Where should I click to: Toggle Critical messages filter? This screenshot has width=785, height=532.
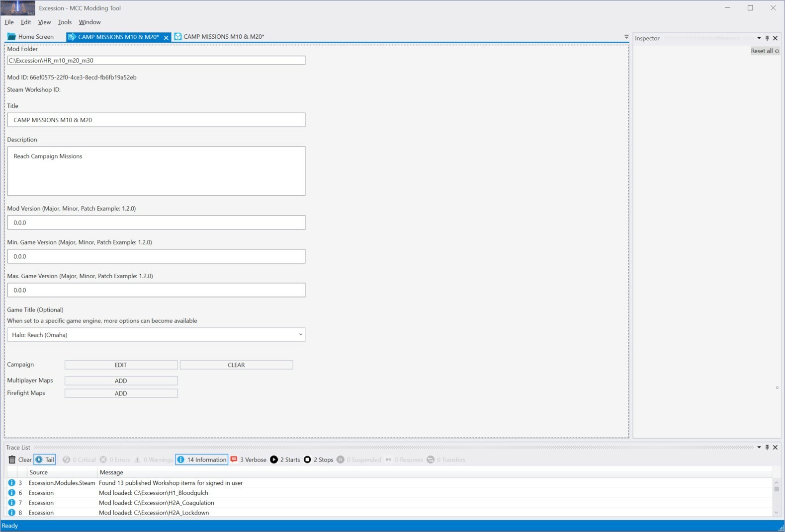pos(79,460)
